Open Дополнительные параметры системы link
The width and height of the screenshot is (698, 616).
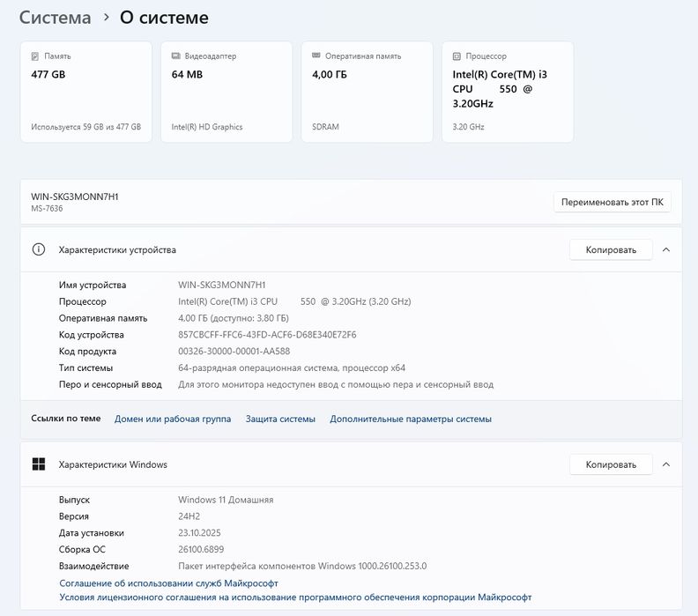click(411, 419)
